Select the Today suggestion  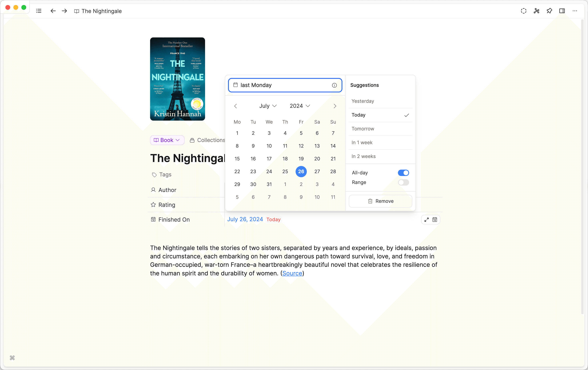(x=380, y=115)
